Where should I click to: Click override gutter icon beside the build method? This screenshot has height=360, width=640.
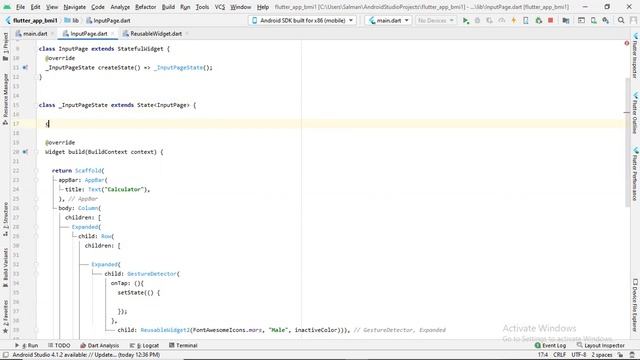(x=25, y=152)
